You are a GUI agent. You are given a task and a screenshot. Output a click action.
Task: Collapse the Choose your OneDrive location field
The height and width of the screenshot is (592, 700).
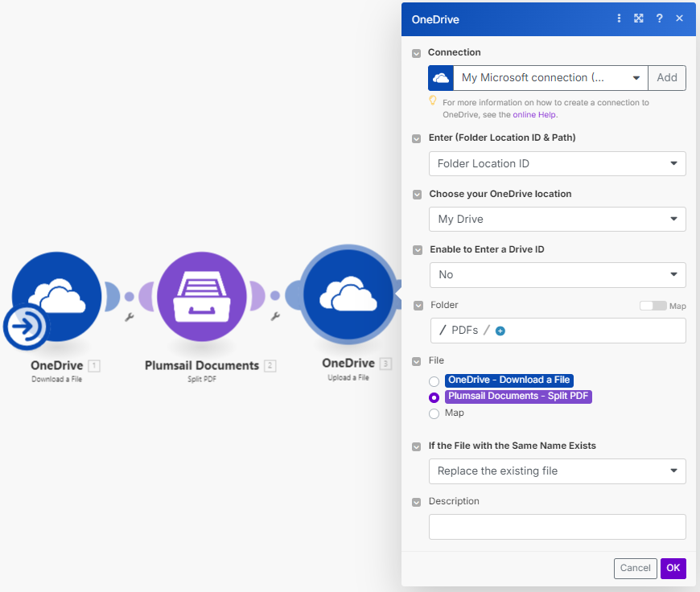pyautogui.click(x=417, y=195)
